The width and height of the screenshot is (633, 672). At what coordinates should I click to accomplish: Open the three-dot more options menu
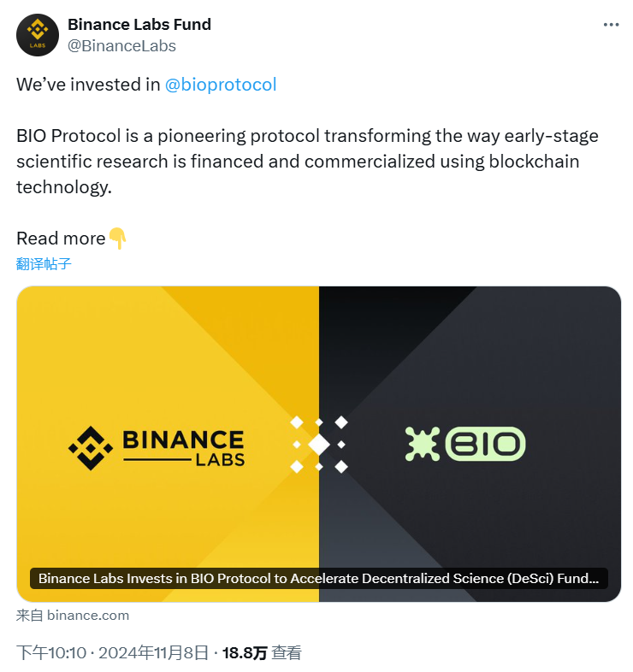(x=611, y=25)
